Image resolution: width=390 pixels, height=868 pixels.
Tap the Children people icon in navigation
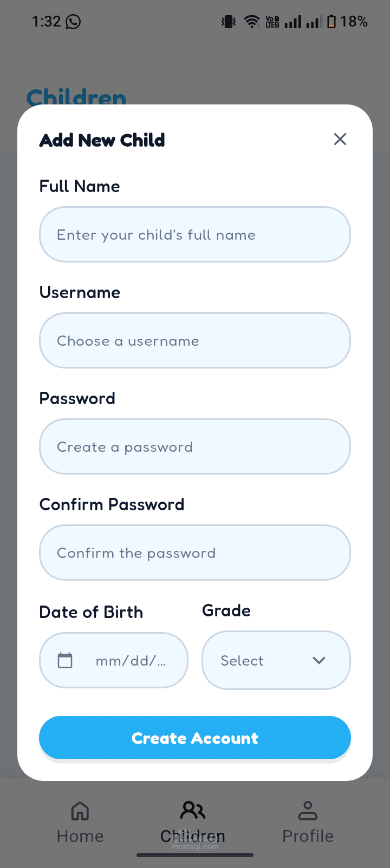click(193, 810)
